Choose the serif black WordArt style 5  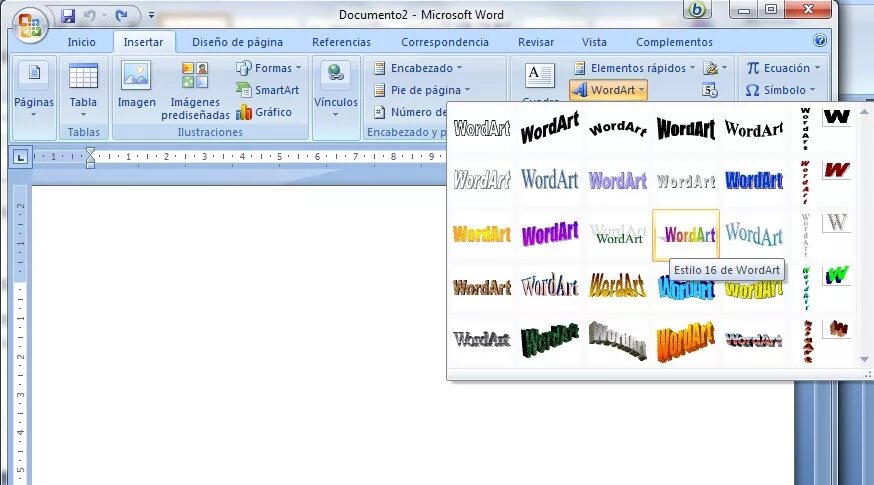pos(754,129)
